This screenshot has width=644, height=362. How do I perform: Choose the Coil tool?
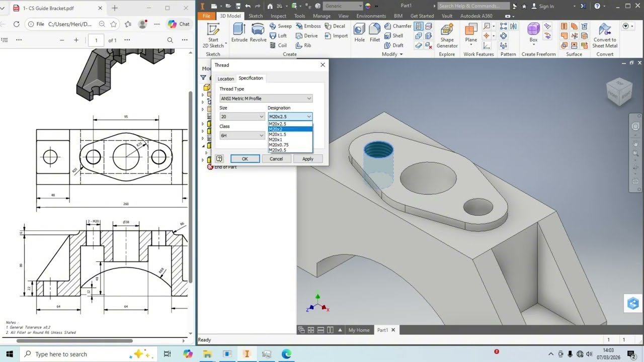(278, 45)
